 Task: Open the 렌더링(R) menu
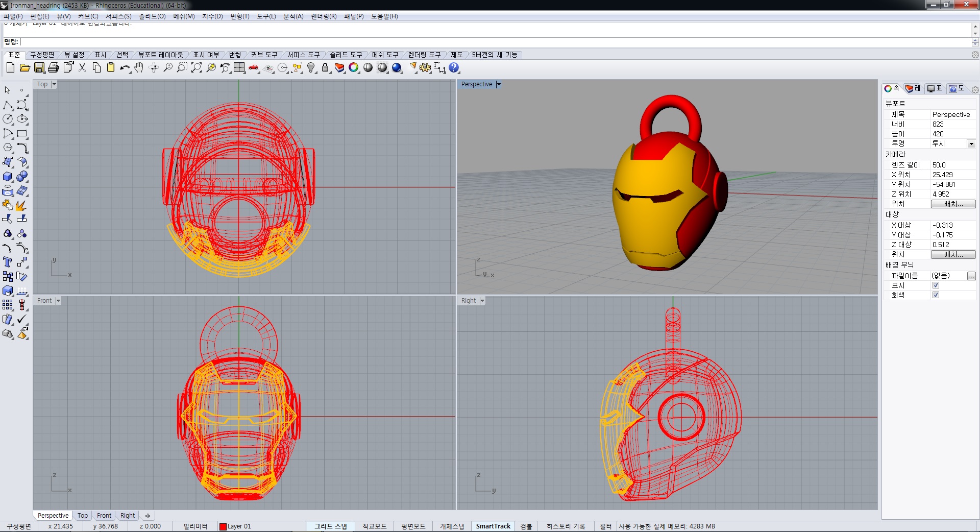coord(324,16)
